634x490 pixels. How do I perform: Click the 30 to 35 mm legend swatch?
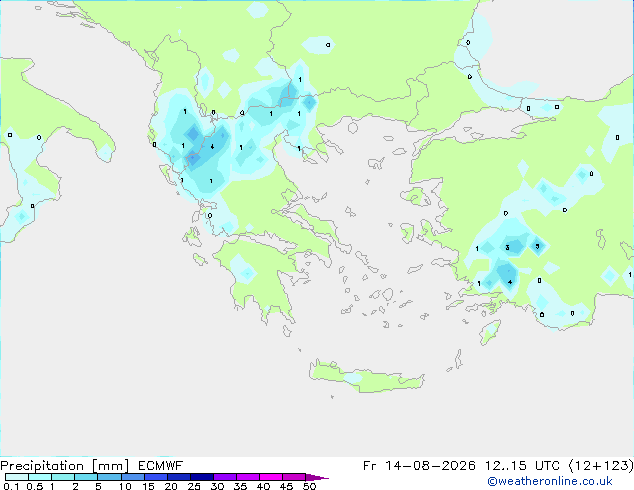224,477
